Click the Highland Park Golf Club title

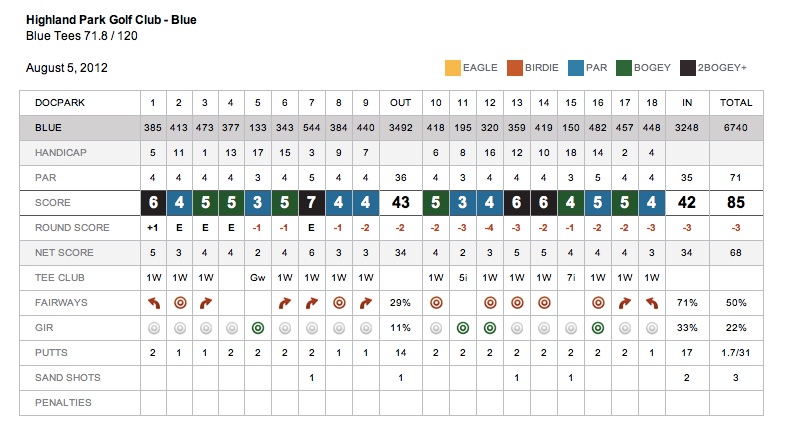pyautogui.click(x=110, y=19)
